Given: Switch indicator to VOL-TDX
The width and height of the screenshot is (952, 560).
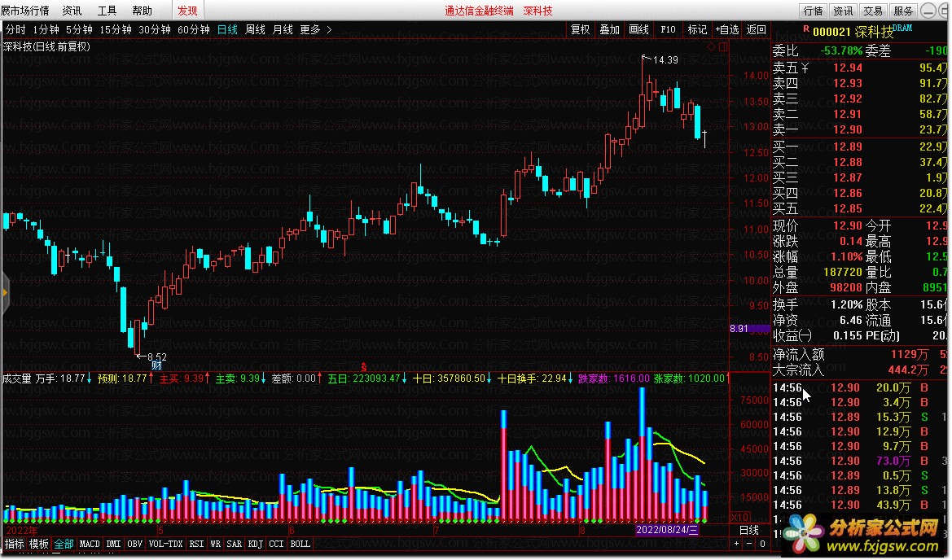Looking at the screenshot, I should pyautogui.click(x=166, y=544).
